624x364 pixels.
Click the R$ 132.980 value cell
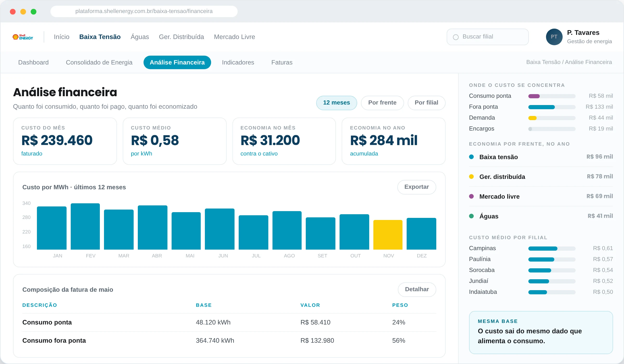pos(317,341)
